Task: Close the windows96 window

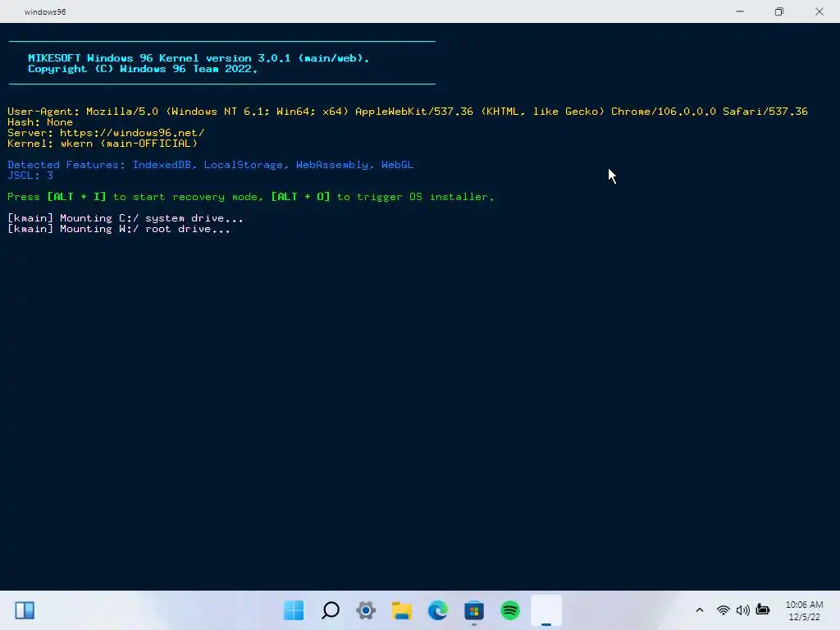Action: click(x=819, y=11)
